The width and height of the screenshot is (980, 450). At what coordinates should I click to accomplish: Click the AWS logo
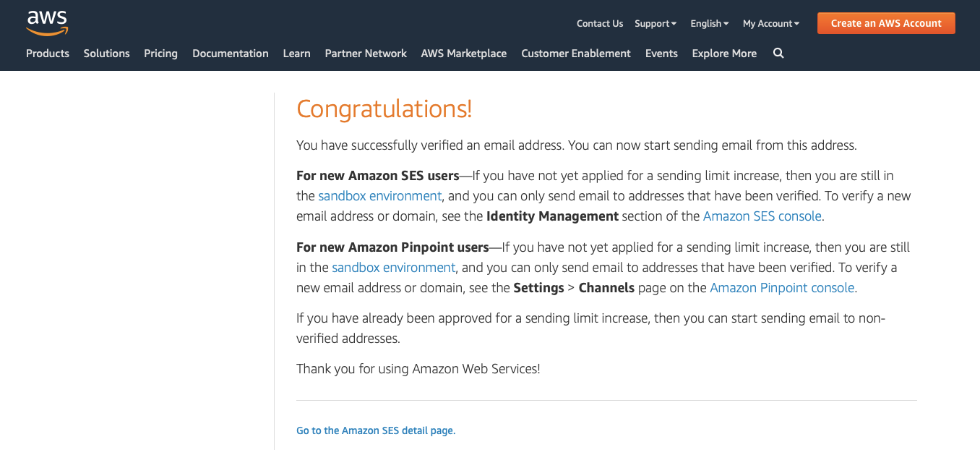click(x=47, y=23)
